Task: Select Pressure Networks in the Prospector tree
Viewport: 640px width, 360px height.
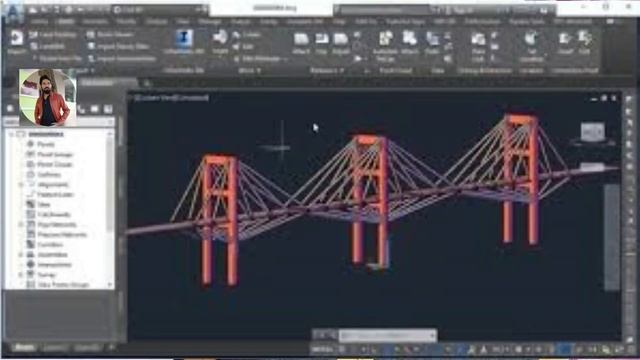Action: 62,234
